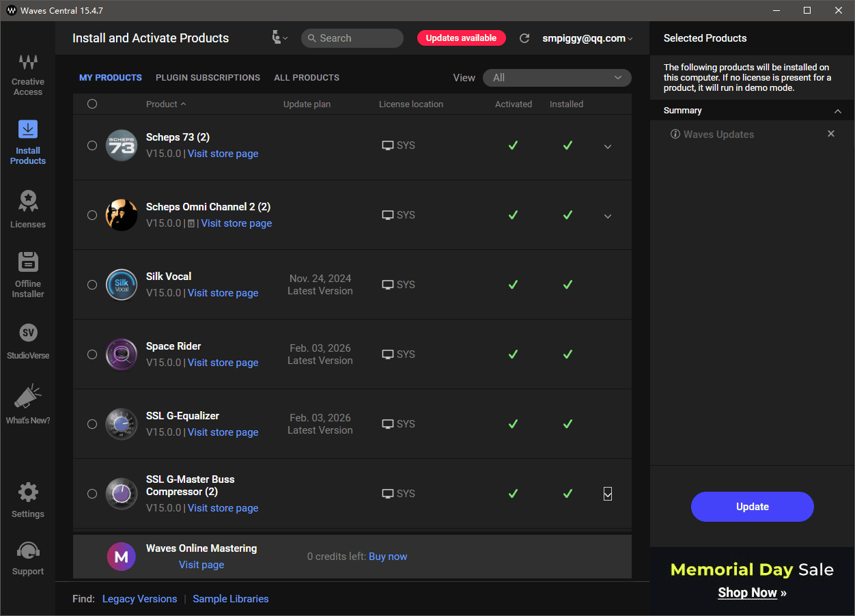The image size is (855, 616).
Task: Click the Installed checkmark for Space Rider
Action: pyautogui.click(x=567, y=354)
